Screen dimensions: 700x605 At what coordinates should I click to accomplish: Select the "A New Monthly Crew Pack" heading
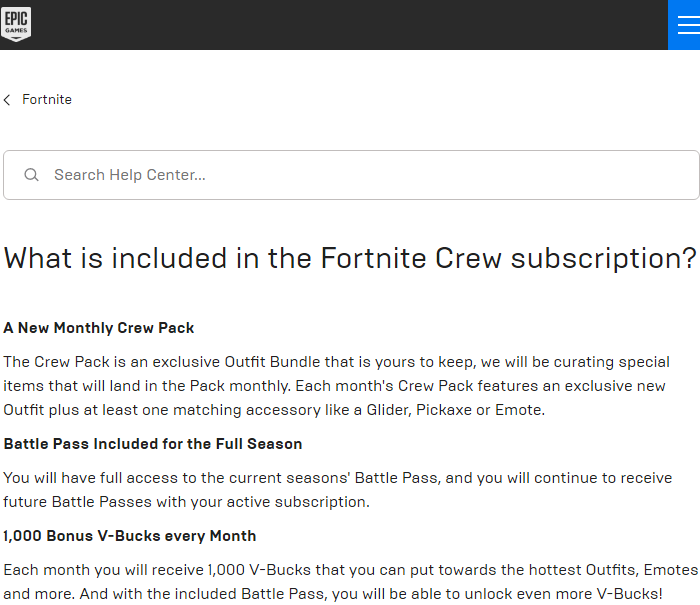coord(99,328)
